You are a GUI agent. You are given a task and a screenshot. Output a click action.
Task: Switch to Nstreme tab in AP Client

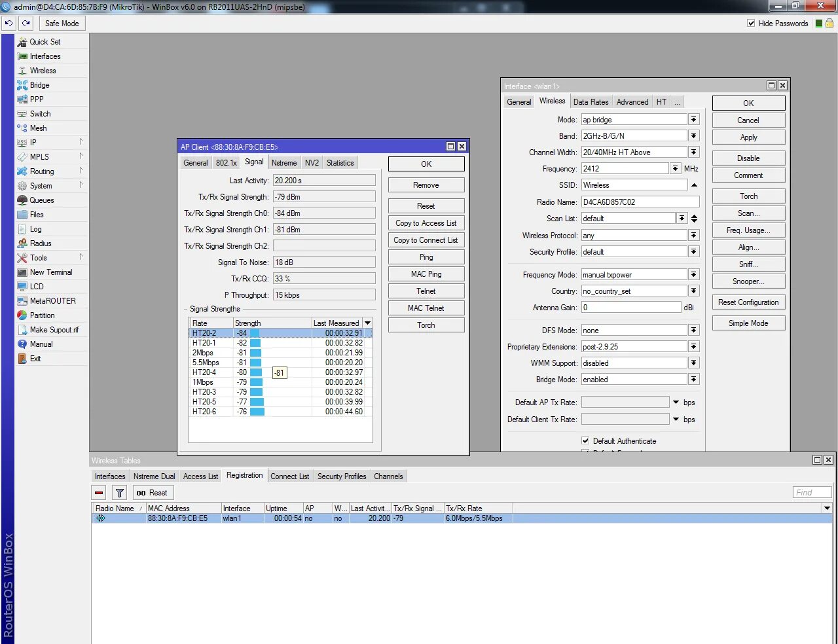click(284, 163)
